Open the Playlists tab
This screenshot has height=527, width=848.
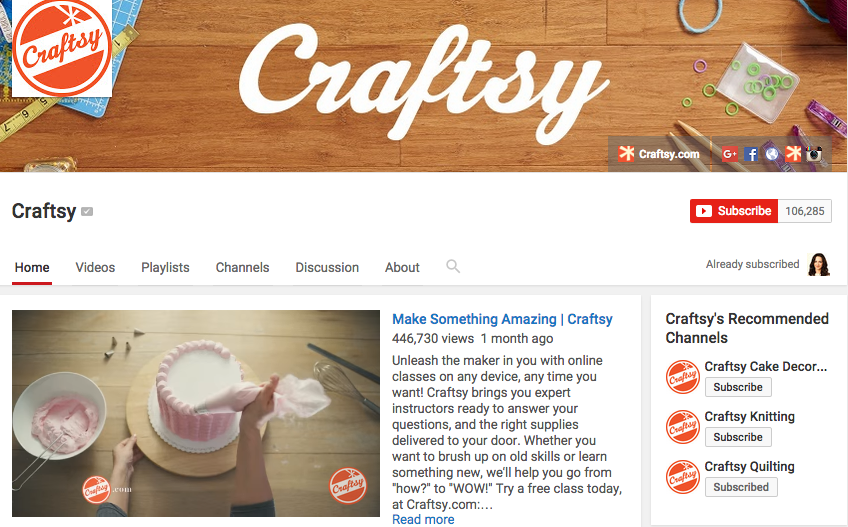[165, 267]
